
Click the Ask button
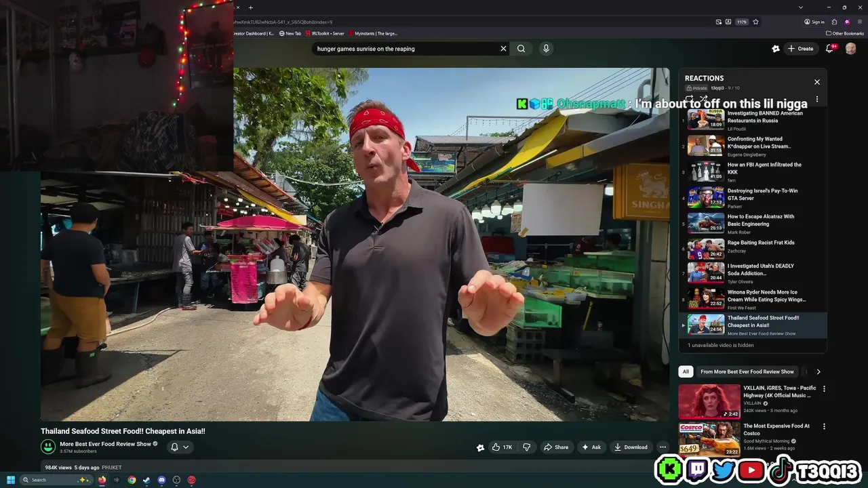(591, 447)
